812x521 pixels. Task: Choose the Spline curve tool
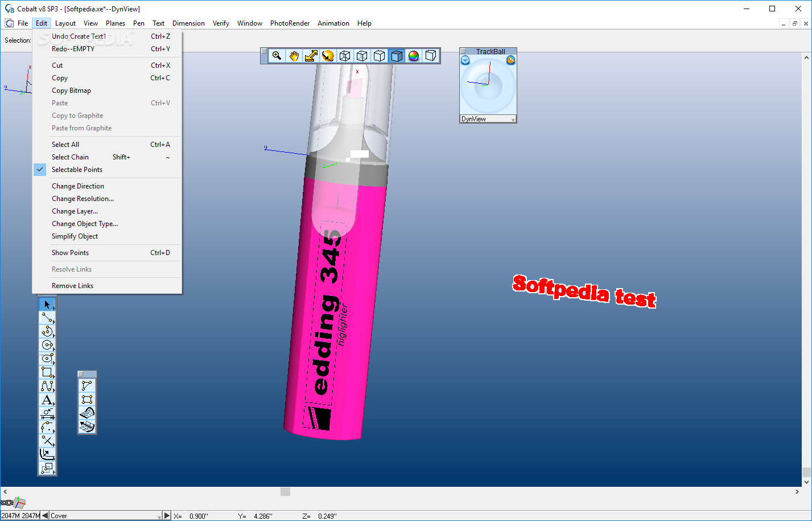pos(47,386)
